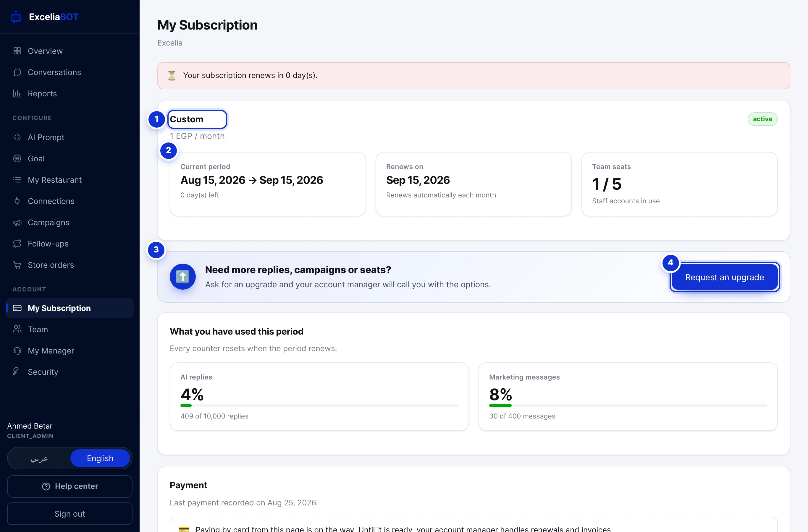
Task: Go to the Conversations menu label
Action: pos(54,72)
